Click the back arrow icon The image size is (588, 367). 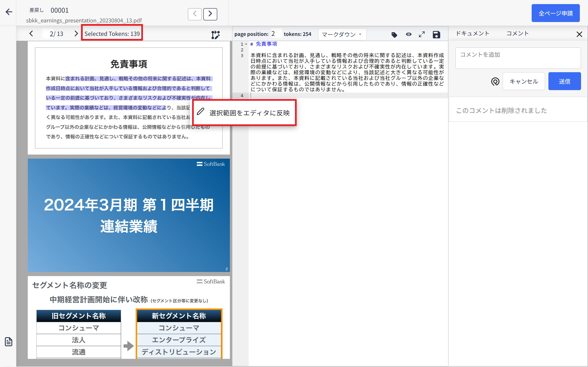(x=9, y=12)
